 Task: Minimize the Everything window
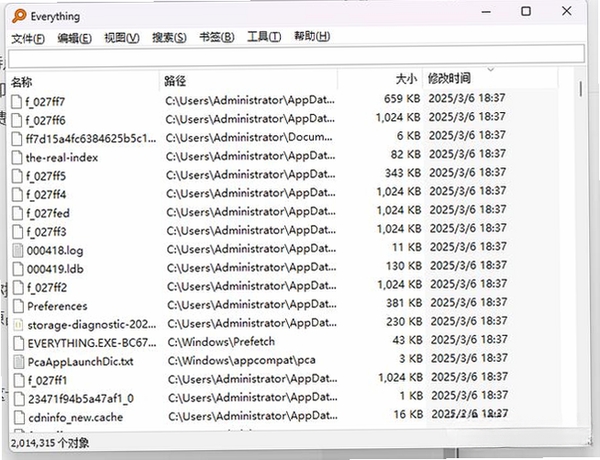click(x=486, y=12)
